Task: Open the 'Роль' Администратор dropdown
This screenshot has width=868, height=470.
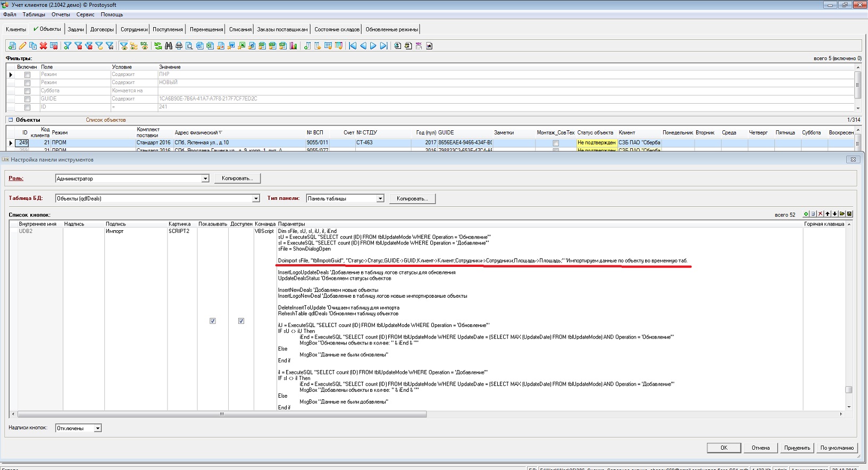Action: (x=205, y=179)
